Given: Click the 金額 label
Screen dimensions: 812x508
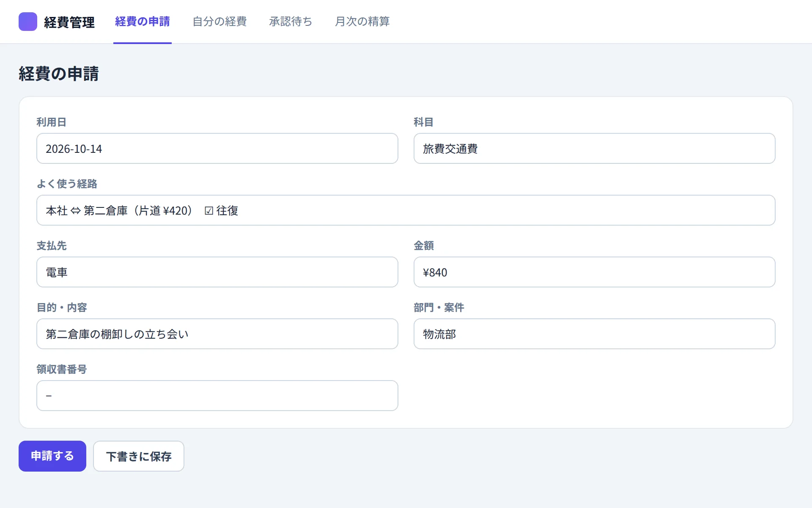Looking at the screenshot, I should click(x=424, y=246).
